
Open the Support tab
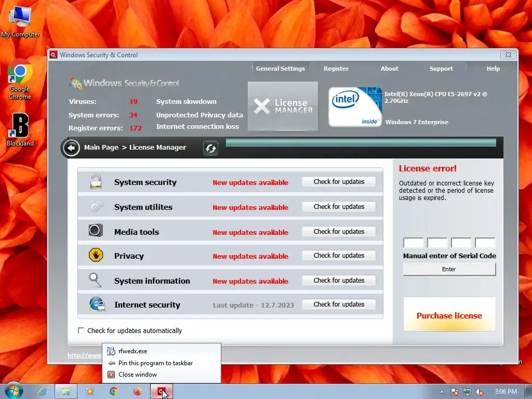click(x=441, y=69)
